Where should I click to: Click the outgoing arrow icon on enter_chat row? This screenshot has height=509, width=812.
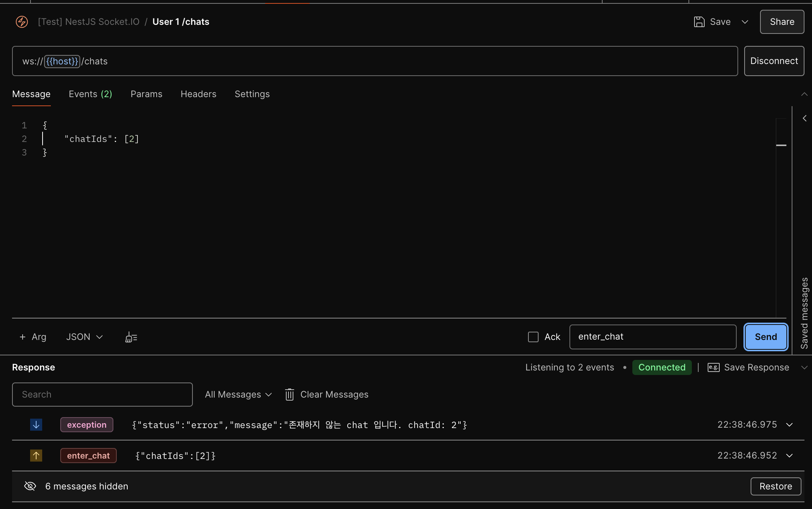36,456
